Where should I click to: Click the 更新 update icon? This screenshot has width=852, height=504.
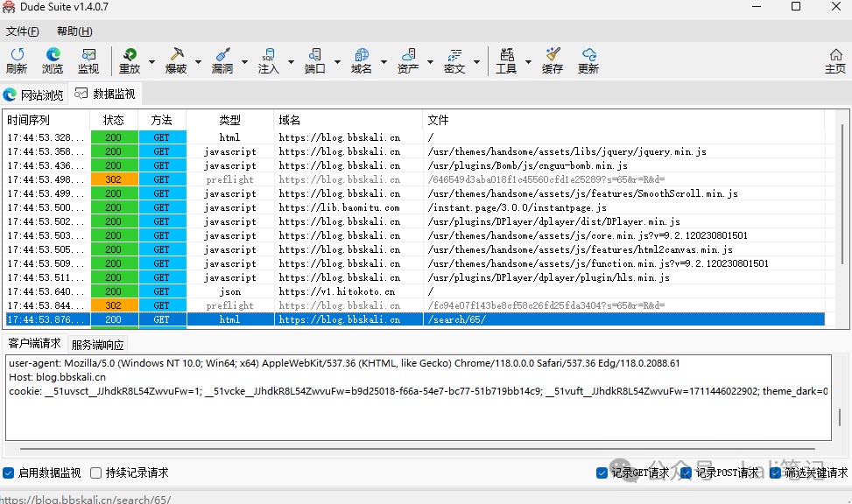588,60
